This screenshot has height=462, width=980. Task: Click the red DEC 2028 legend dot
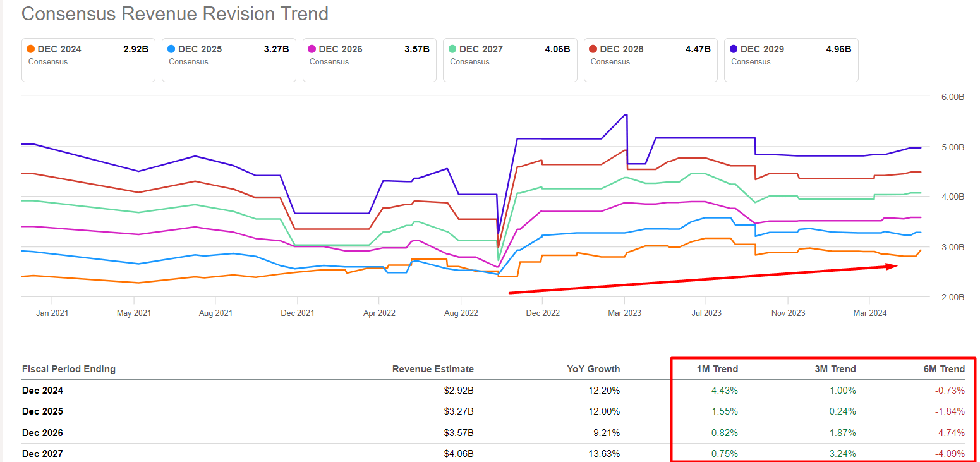point(593,49)
